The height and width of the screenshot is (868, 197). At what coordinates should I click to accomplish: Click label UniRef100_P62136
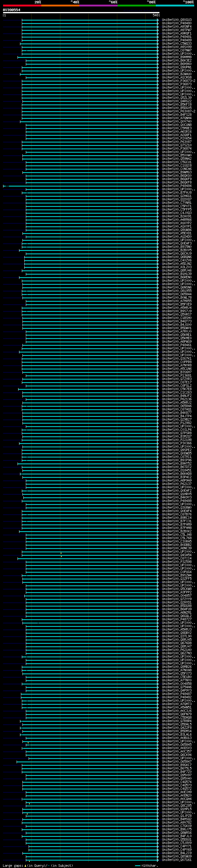(x=177, y=399)
